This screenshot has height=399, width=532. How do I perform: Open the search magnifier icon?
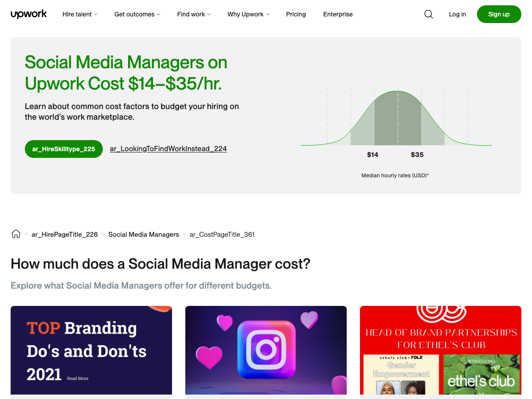point(429,14)
